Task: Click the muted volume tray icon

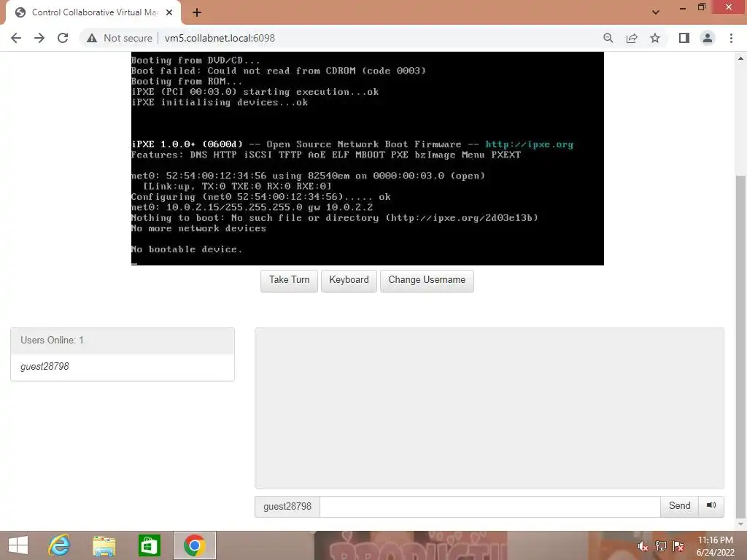Action: 643,546
